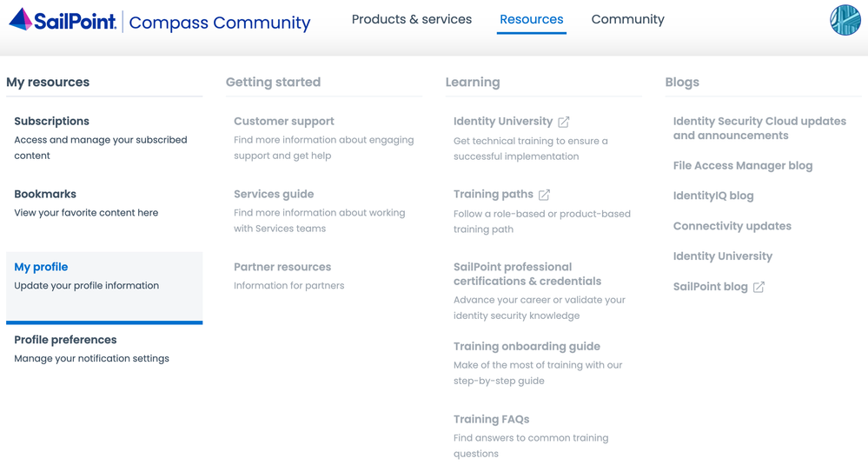Open the Customer support page
The width and height of the screenshot is (868, 465).
tap(283, 122)
